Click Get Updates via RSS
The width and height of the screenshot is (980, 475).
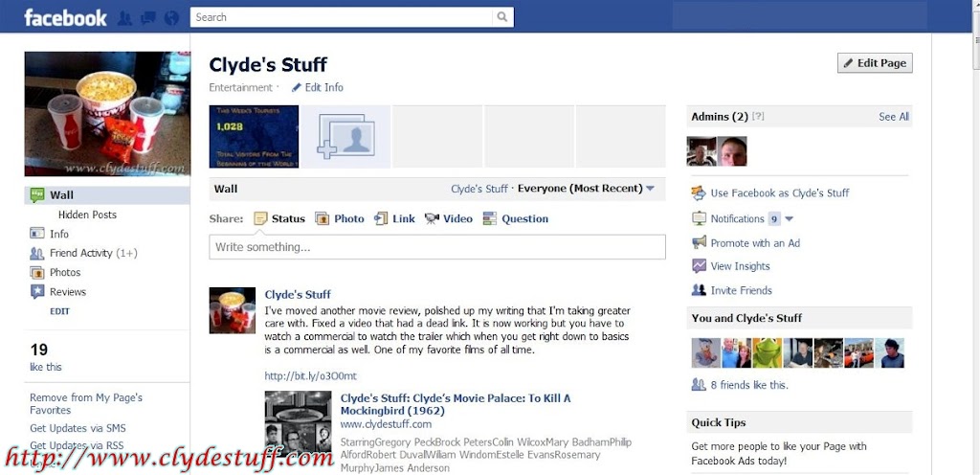[77, 445]
